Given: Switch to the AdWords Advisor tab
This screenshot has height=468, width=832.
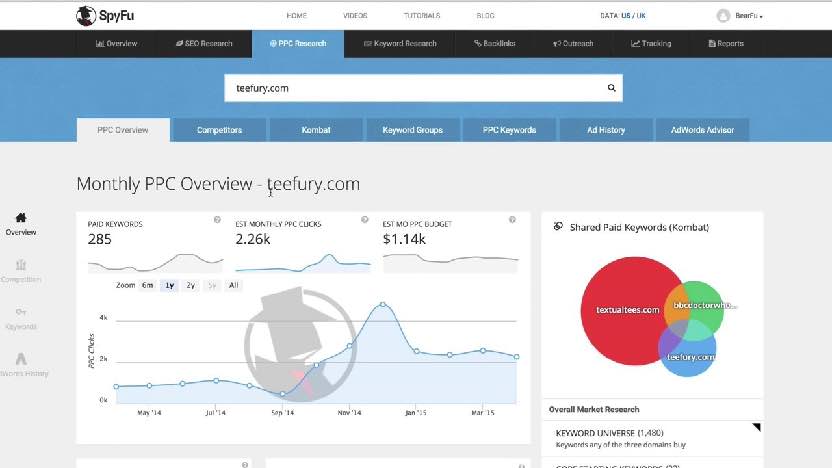Looking at the screenshot, I should pos(702,130).
